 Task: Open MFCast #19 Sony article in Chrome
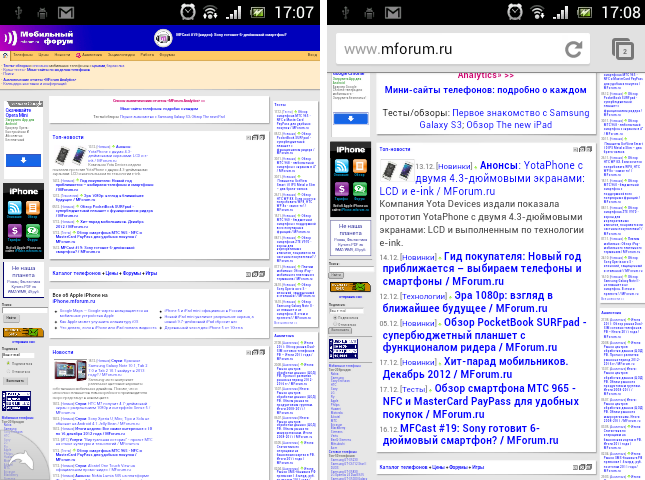[x=470, y=434]
